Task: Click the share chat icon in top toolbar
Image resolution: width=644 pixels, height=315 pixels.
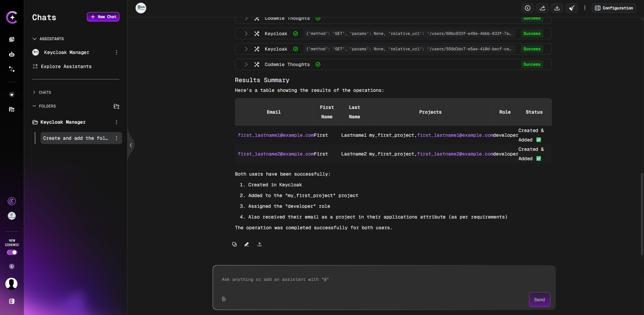Action: (542, 8)
